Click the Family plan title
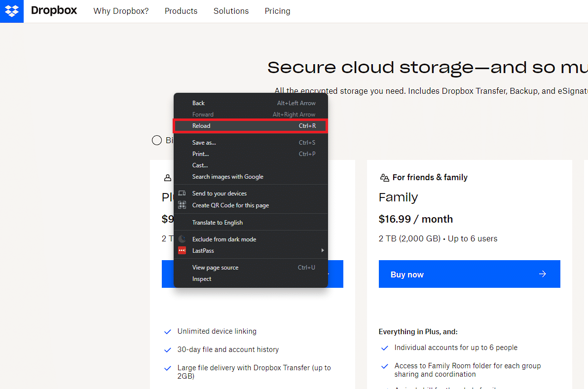The image size is (588, 389). (x=398, y=197)
